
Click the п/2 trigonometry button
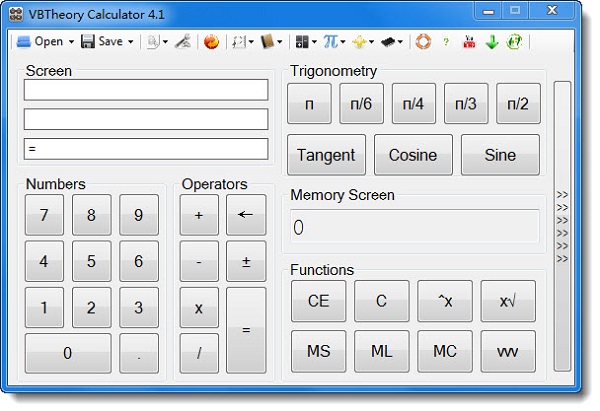tap(518, 104)
